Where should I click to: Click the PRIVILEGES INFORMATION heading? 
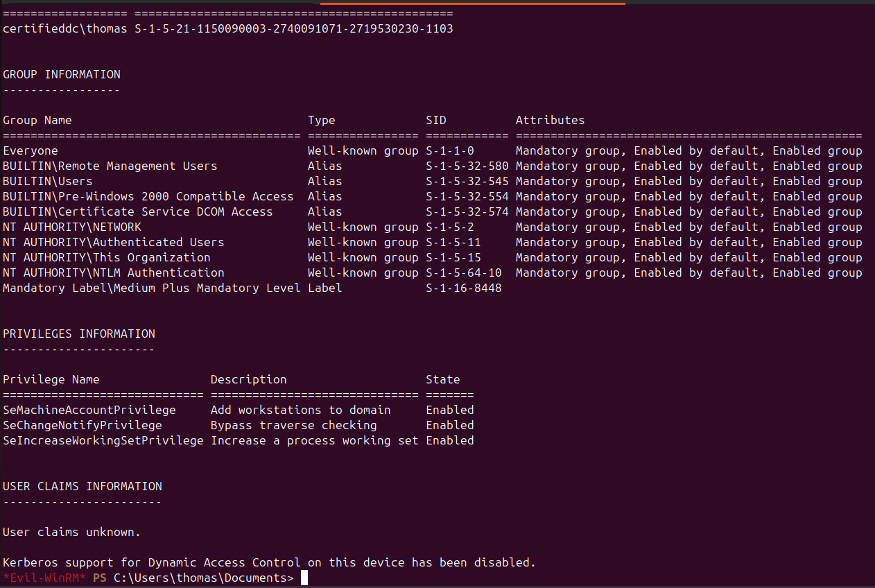[79, 334]
